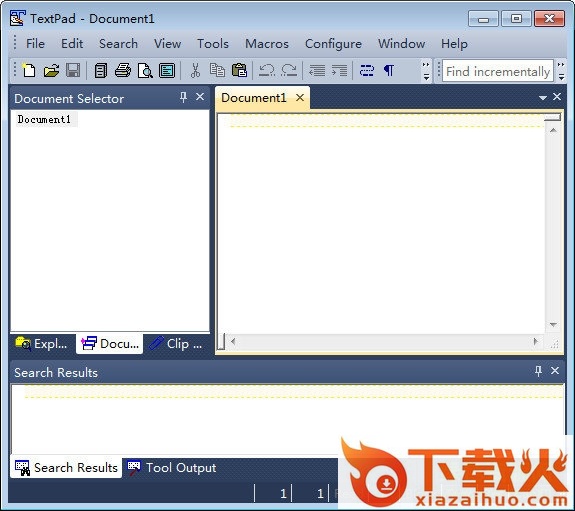Open Print Preview from the toolbar
The height and width of the screenshot is (511, 575).
pos(145,70)
